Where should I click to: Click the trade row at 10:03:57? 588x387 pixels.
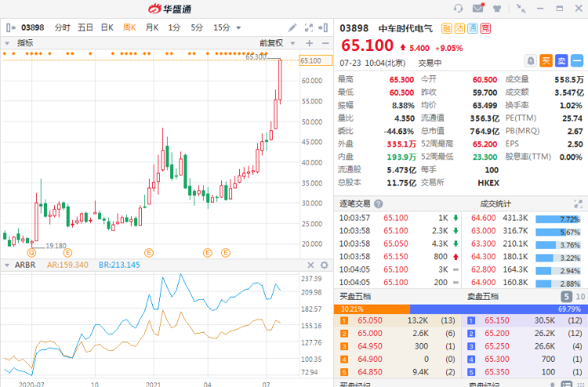tap(398, 217)
